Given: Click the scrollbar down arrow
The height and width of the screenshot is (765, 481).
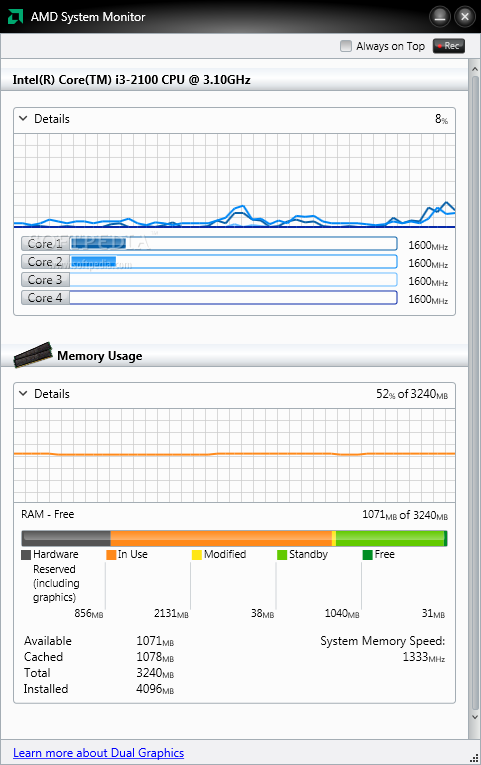Looking at the screenshot, I should pyautogui.click(x=475, y=717).
